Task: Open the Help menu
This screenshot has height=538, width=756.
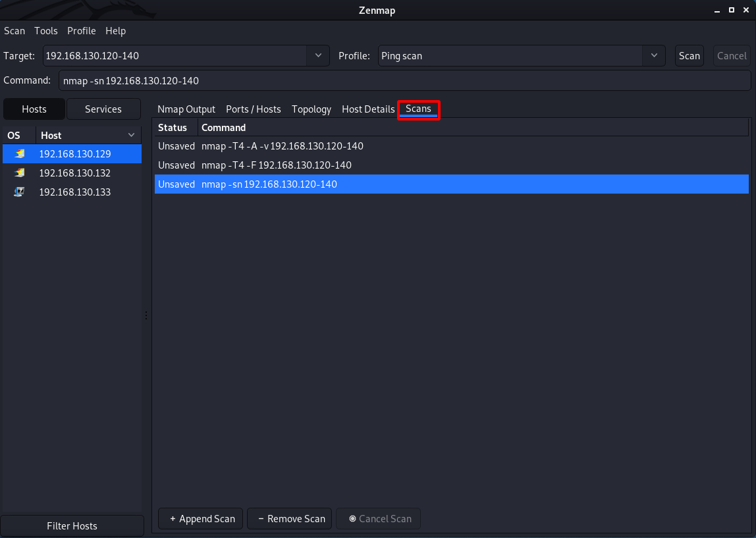Action: [x=116, y=31]
